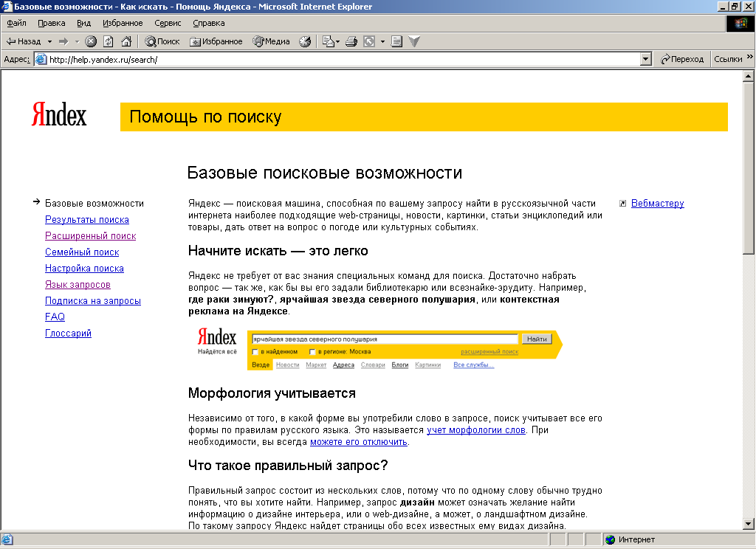
Task: Click the document page icon next to the funnel
Action: (396, 41)
